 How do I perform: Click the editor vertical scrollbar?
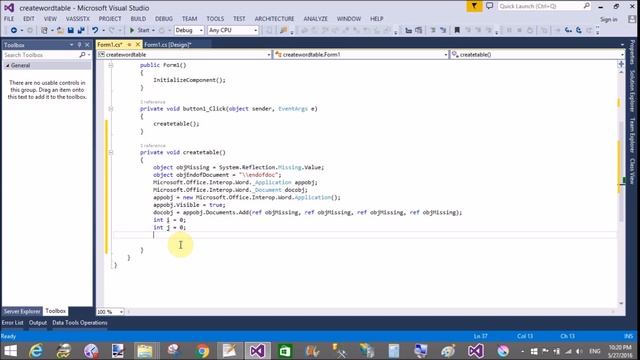point(621,188)
